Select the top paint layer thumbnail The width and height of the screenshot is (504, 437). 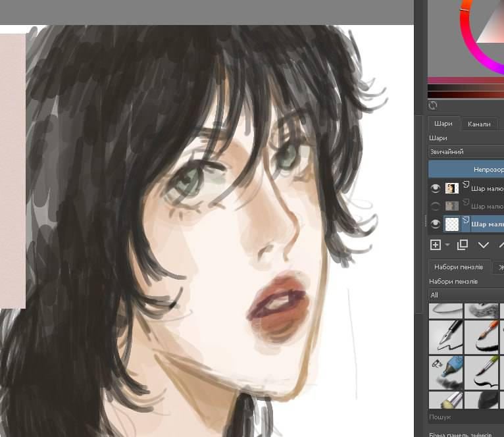(451, 188)
